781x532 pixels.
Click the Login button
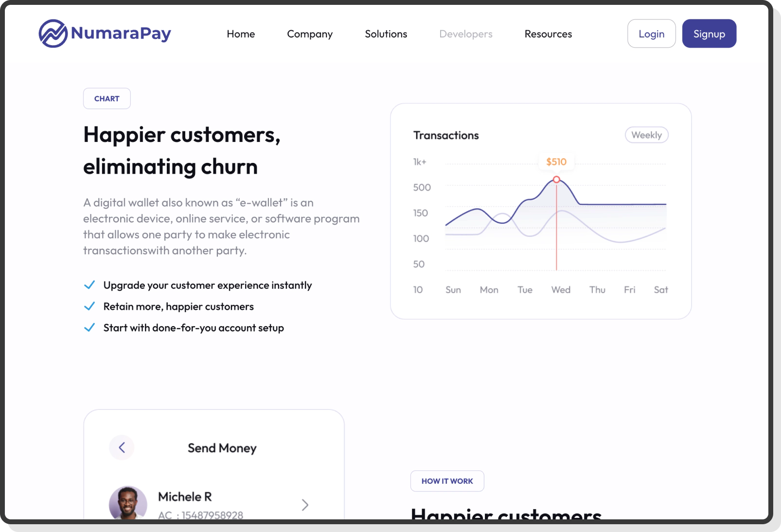[651, 33]
